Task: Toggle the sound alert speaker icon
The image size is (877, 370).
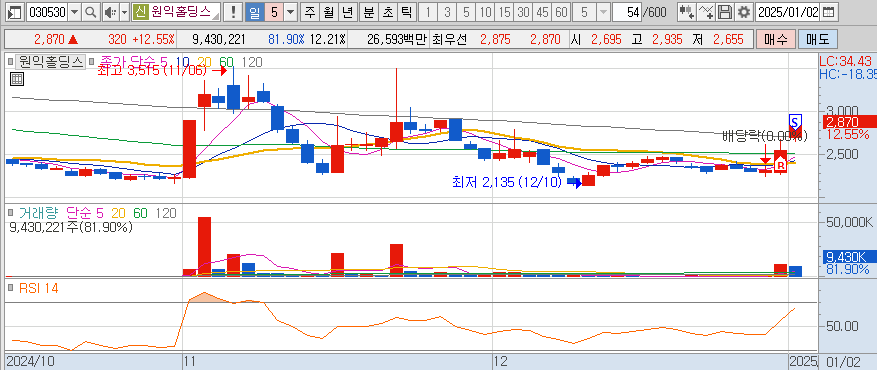Action: 110,12
